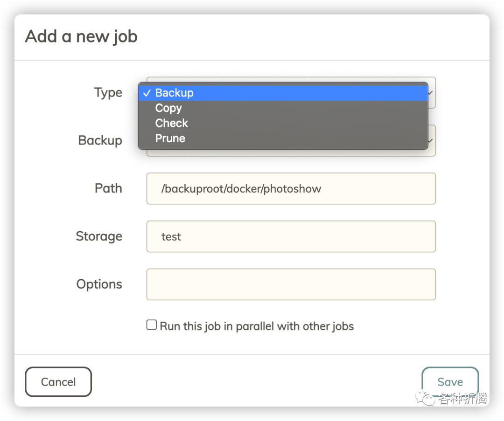504x421 pixels.
Task: Click the Storage field label
Action: [99, 236]
